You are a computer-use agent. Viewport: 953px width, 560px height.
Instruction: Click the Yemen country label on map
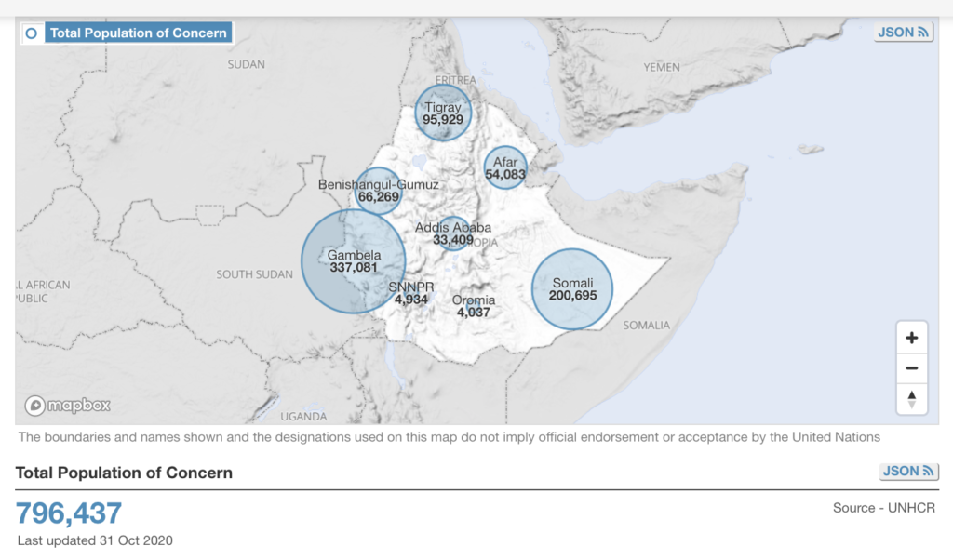coord(662,67)
